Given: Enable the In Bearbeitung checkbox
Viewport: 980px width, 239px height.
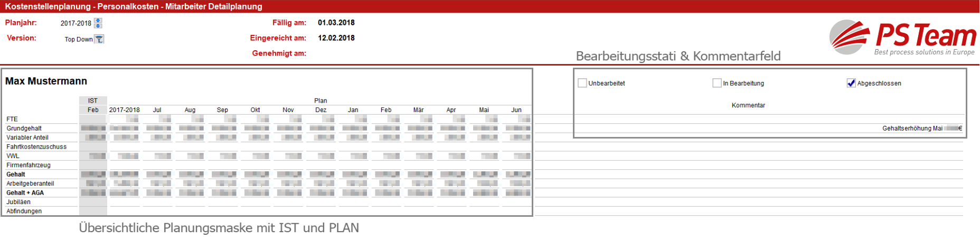Looking at the screenshot, I should (x=717, y=83).
